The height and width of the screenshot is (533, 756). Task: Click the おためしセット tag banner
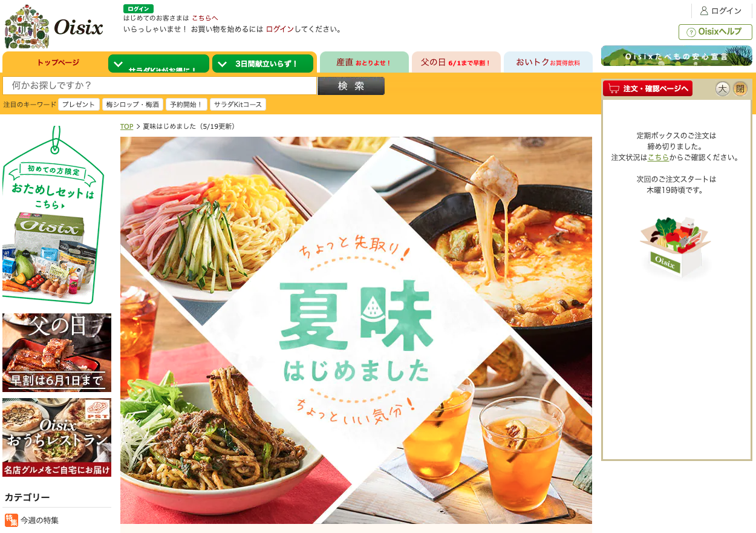point(53,215)
